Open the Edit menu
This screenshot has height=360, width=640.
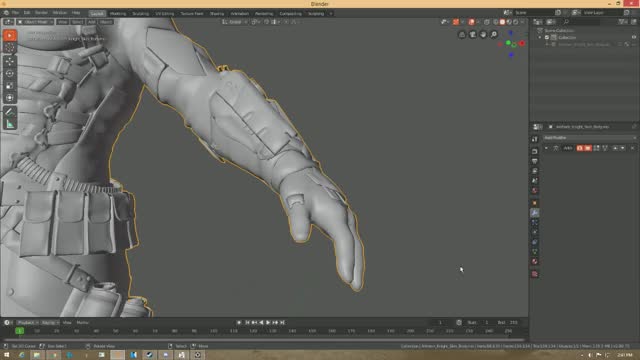(x=27, y=13)
